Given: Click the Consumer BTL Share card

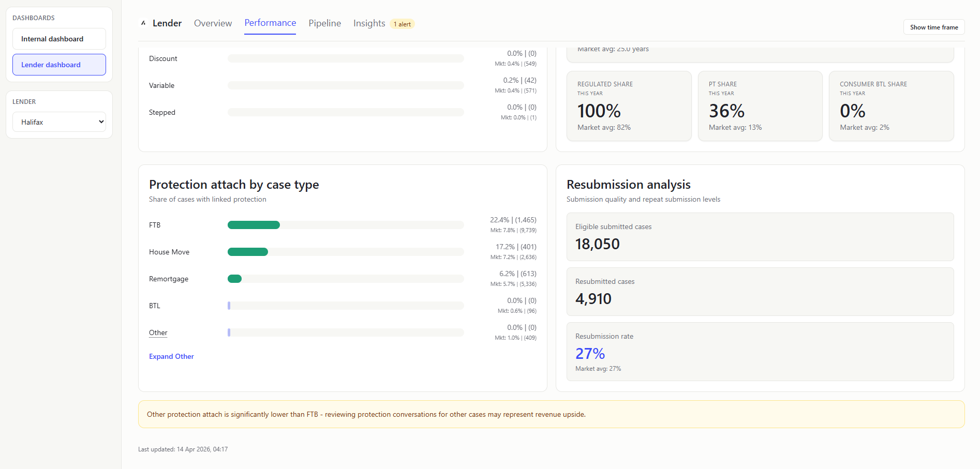Looking at the screenshot, I should click(x=891, y=106).
